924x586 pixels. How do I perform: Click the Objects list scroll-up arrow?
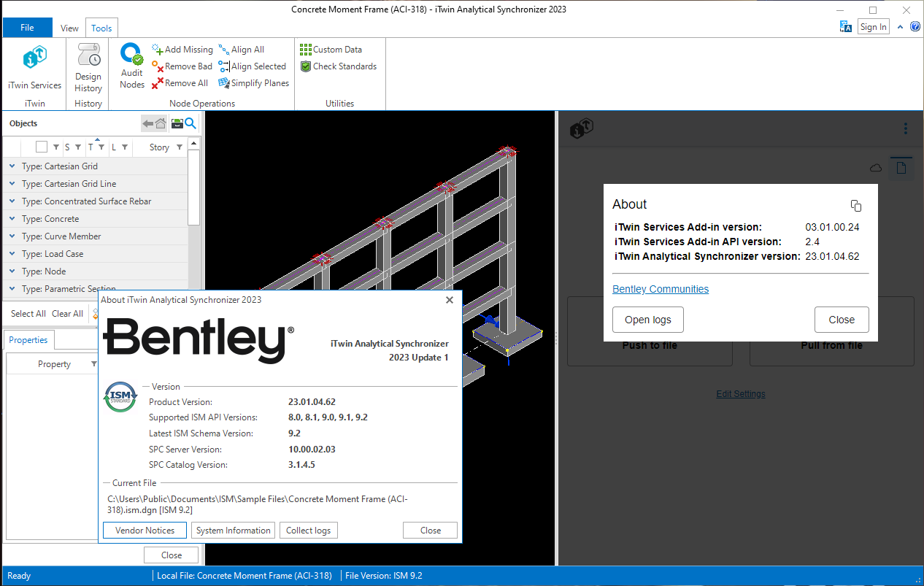point(194,144)
